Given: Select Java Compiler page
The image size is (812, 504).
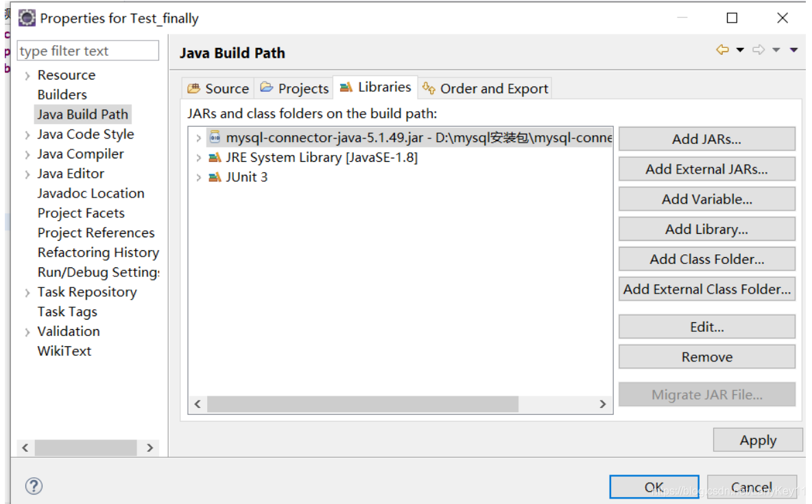Looking at the screenshot, I should coord(80,154).
